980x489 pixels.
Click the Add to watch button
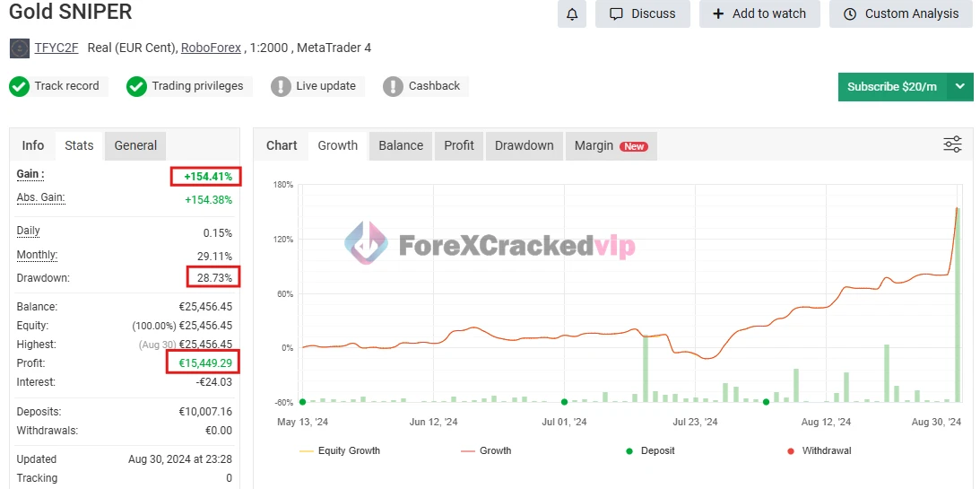click(759, 13)
